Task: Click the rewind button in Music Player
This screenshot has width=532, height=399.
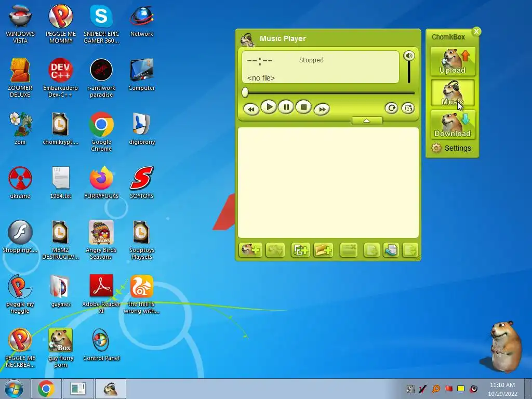Action: 251,109
